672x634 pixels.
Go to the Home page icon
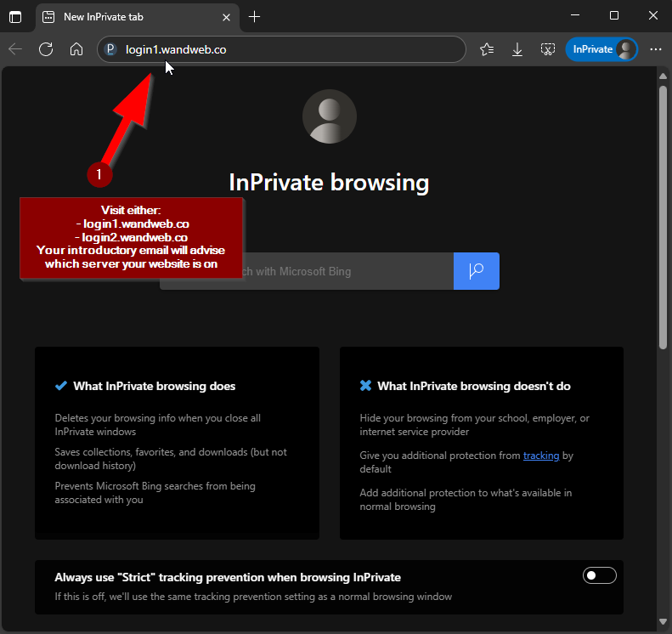coord(76,49)
